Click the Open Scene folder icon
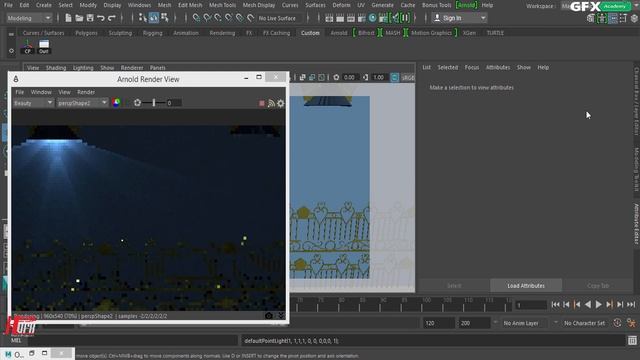Image resolution: width=640 pixels, height=360 pixels. click(x=79, y=18)
